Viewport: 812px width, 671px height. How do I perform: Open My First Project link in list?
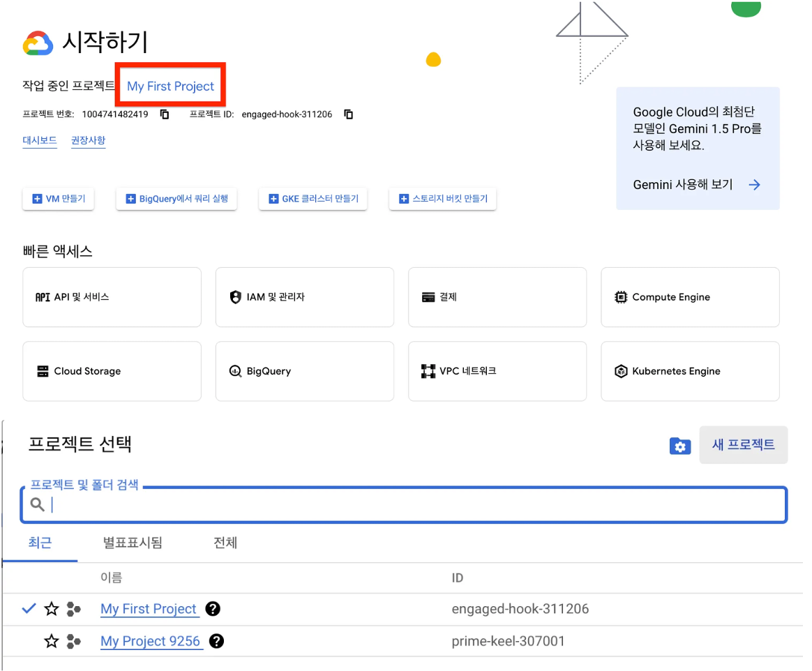pos(149,609)
